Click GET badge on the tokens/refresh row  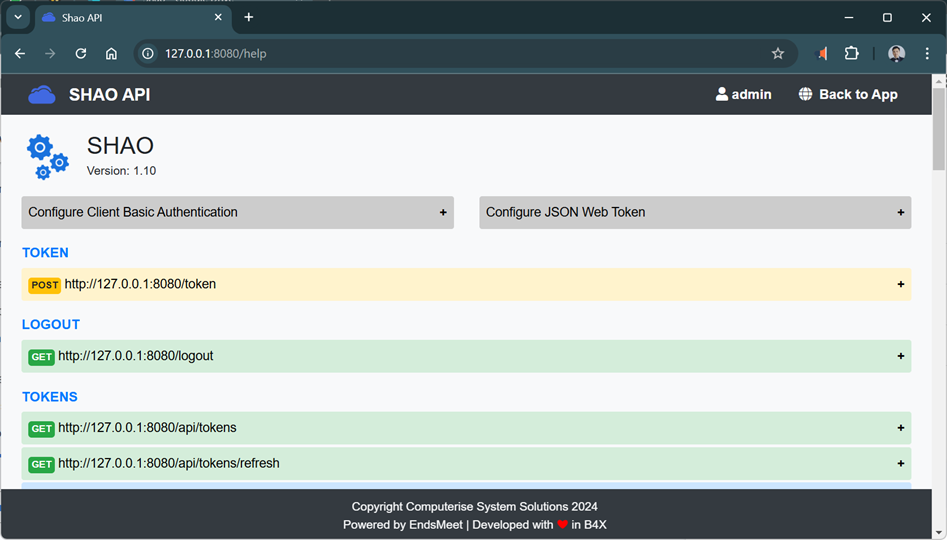click(x=42, y=464)
